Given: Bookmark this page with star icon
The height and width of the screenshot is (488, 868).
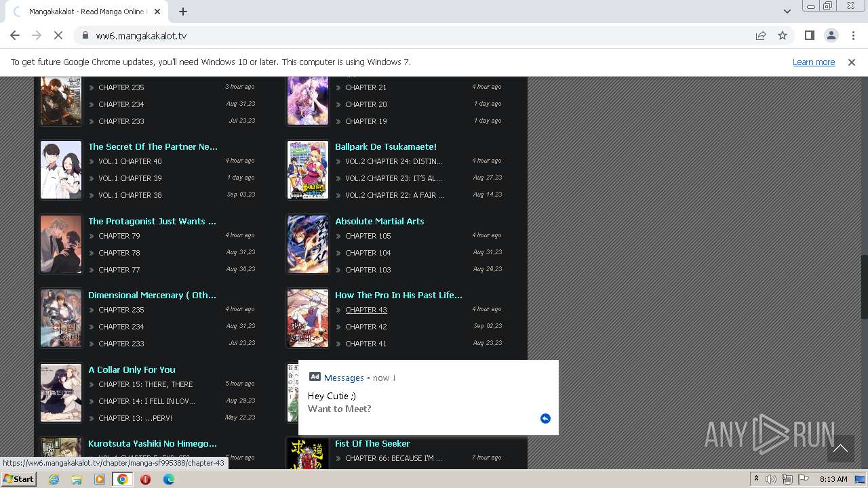Looking at the screenshot, I should 783,35.
